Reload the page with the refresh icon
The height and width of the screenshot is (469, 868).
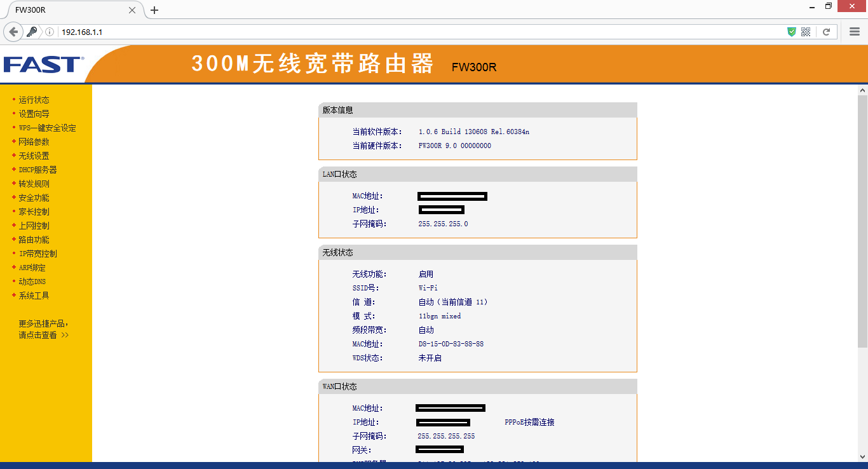pos(827,32)
